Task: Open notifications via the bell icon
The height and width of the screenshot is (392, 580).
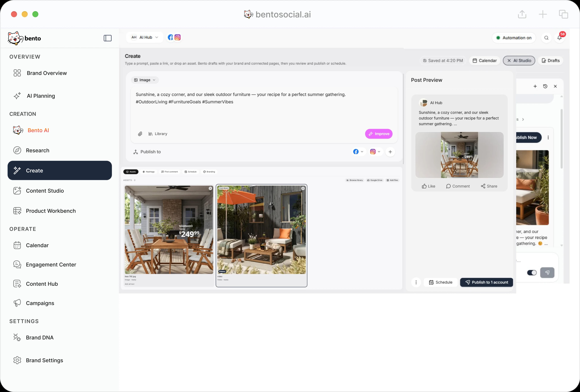Action: coord(559,38)
